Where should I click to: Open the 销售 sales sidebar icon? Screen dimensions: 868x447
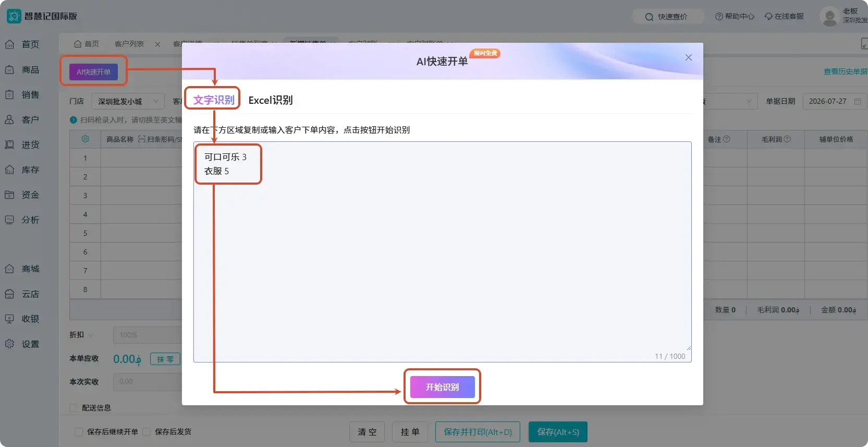[x=9, y=94]
